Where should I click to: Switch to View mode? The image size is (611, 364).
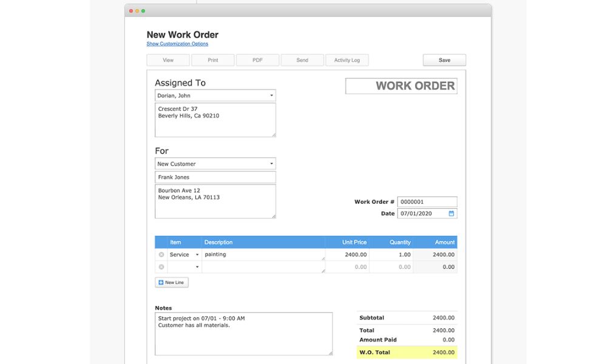pos(167,59)
